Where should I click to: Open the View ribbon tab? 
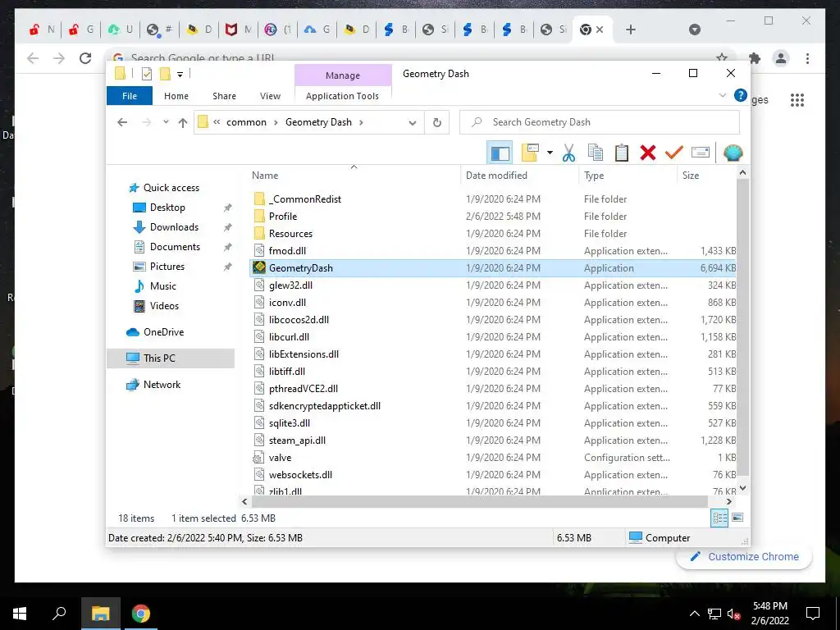coord(270,96)
